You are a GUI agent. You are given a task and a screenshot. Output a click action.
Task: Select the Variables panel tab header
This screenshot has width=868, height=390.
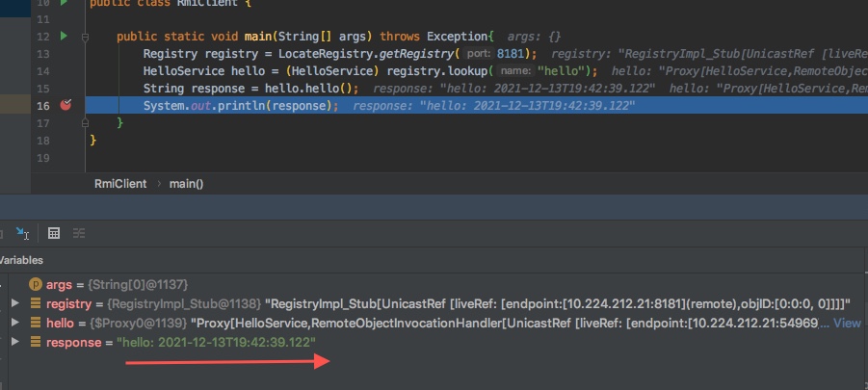tap(21, 260)
